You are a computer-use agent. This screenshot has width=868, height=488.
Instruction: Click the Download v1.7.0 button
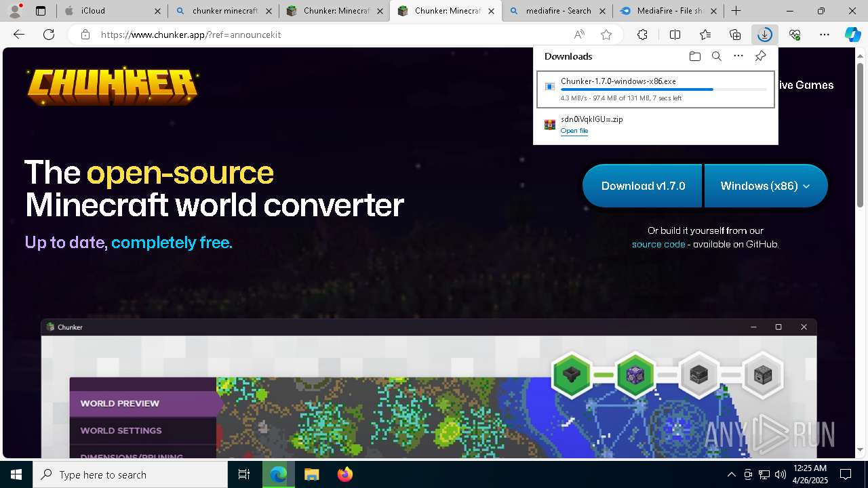(x=643, y=186)
